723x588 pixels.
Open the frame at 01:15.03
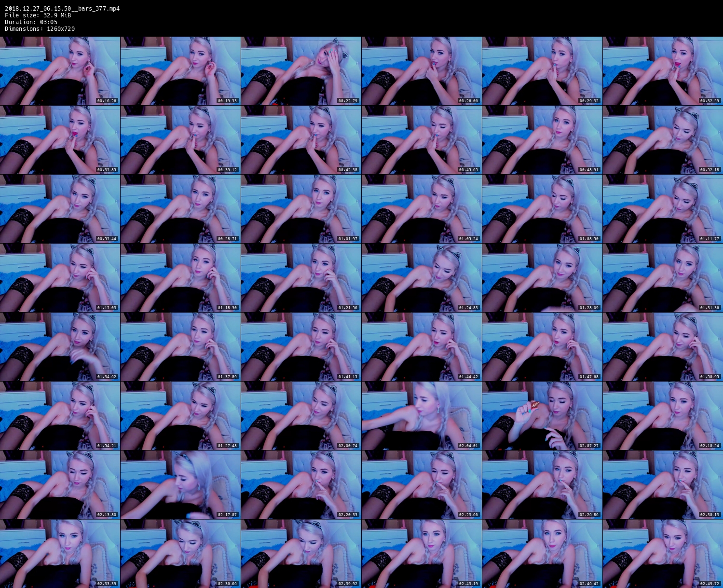click(x=60, y=278)
